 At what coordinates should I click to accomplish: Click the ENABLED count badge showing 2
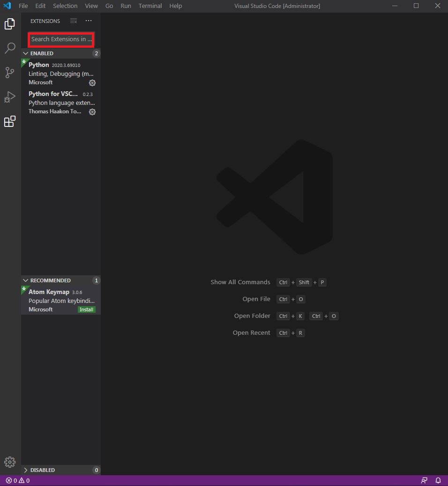pos(96,53)
